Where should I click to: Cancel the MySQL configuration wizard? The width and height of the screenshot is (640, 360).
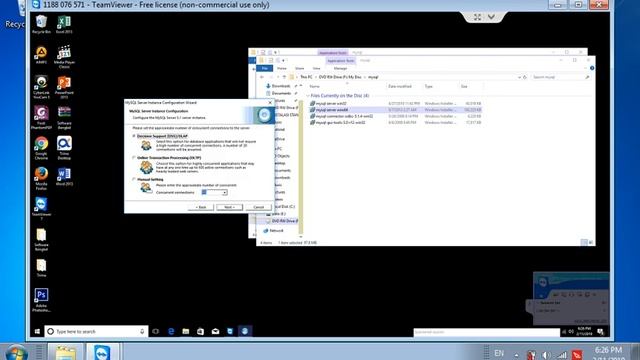258,207
